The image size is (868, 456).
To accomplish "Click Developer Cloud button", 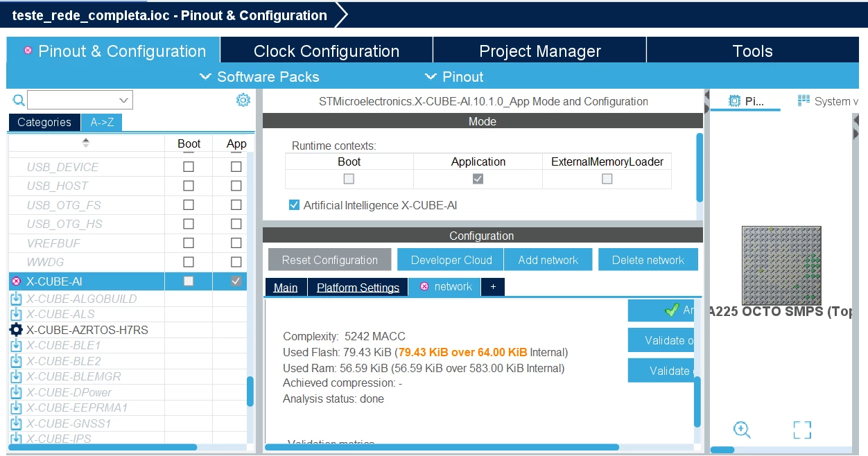I will [x=451, y=260].
